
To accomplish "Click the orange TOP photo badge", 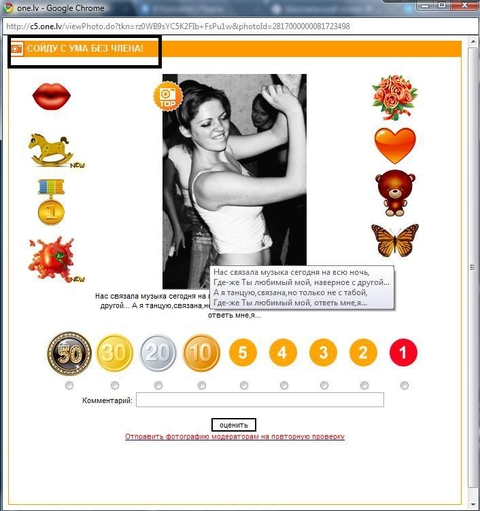I will [168, 96].
